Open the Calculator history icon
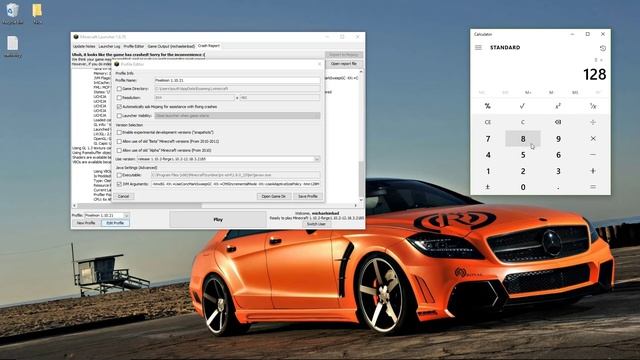640x360 pixels. pyautogui.click(x=602, y=48)
